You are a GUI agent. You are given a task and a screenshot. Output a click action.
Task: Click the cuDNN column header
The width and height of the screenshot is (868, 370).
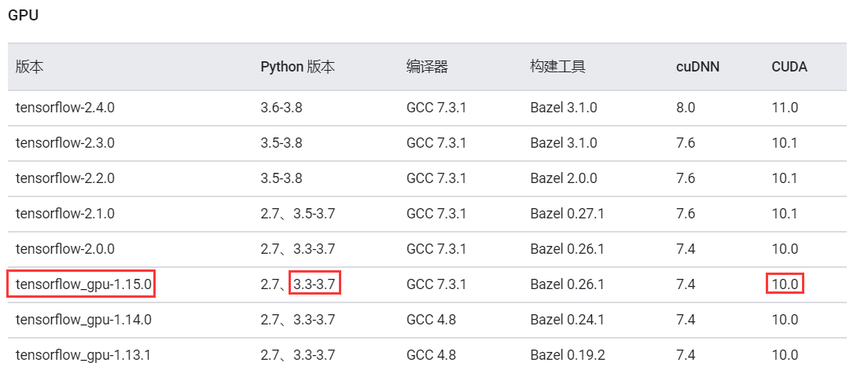click(x=698, y=67)
